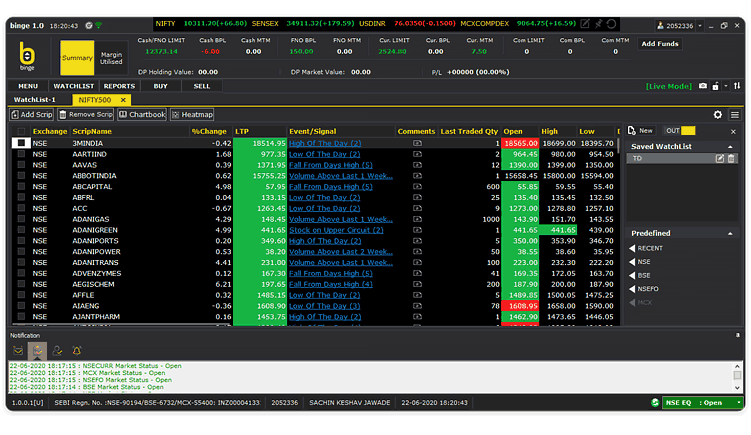Collapse the Predefined section
This screenshot has height=435, width=751.
point(730,233)
